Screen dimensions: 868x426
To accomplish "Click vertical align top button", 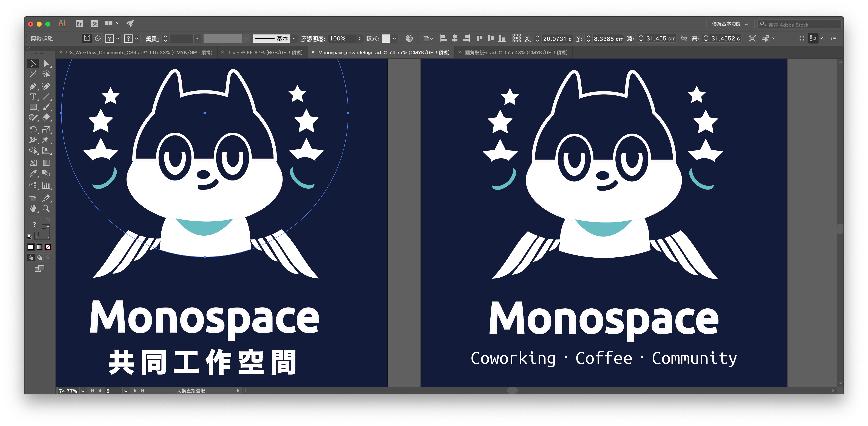I will point(479,39).
